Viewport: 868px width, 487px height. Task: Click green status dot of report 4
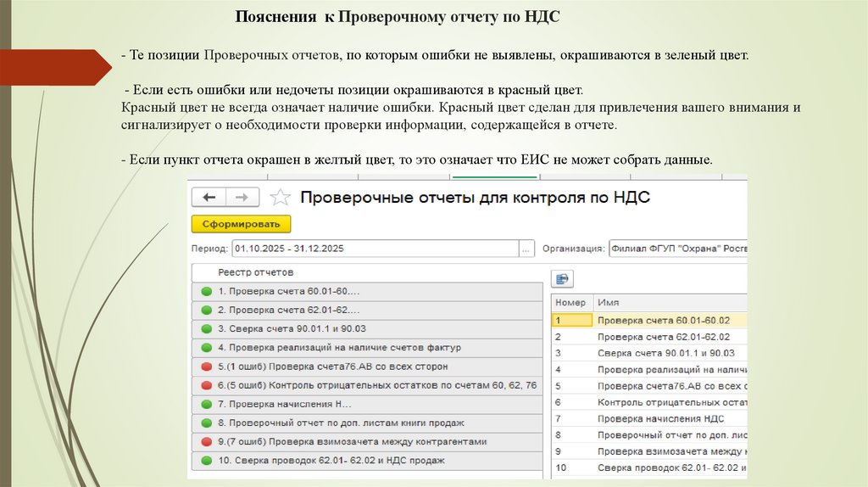207,348
